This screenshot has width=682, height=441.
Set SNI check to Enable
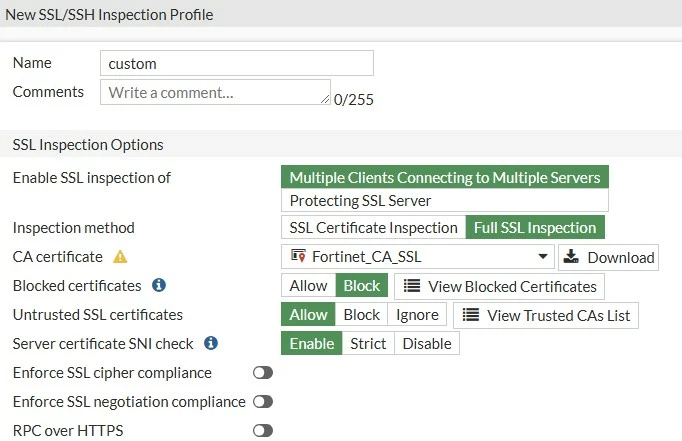312,343
